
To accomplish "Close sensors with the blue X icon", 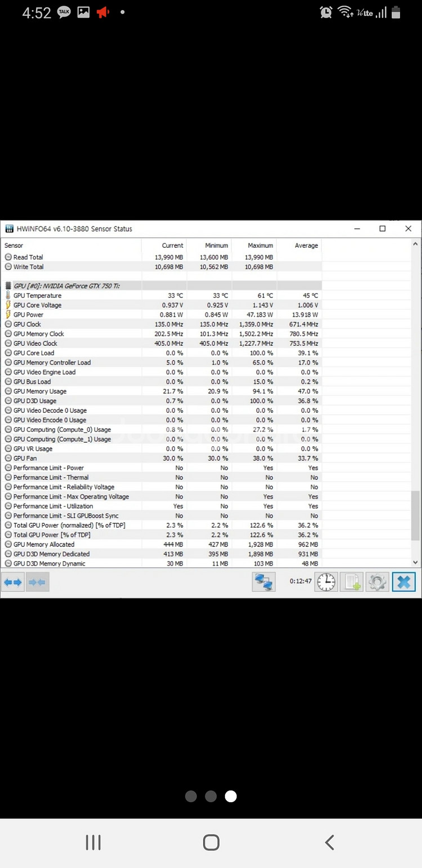I will click(404, 582).
